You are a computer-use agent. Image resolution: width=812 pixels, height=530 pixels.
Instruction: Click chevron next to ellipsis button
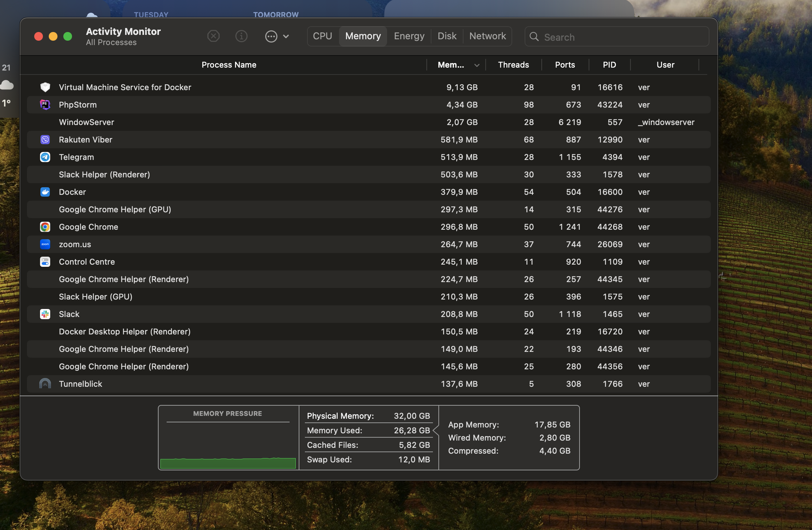pyautogui.click(x=286, y=36)
